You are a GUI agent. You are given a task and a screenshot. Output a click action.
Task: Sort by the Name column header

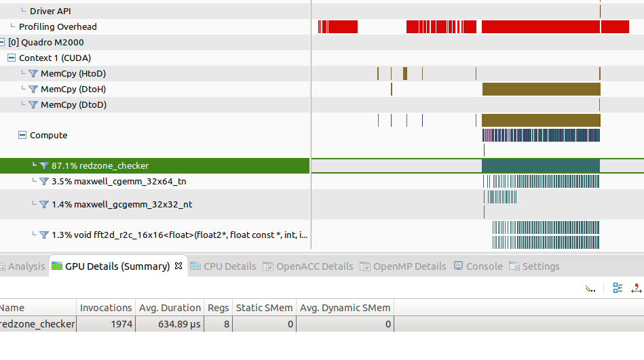coord(38,307)
